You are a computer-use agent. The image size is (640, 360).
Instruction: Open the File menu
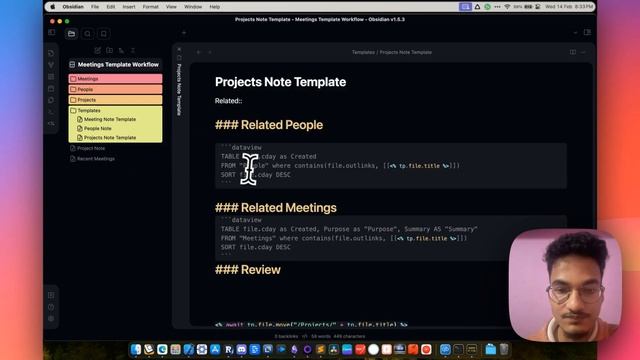(x=95, y=7)
